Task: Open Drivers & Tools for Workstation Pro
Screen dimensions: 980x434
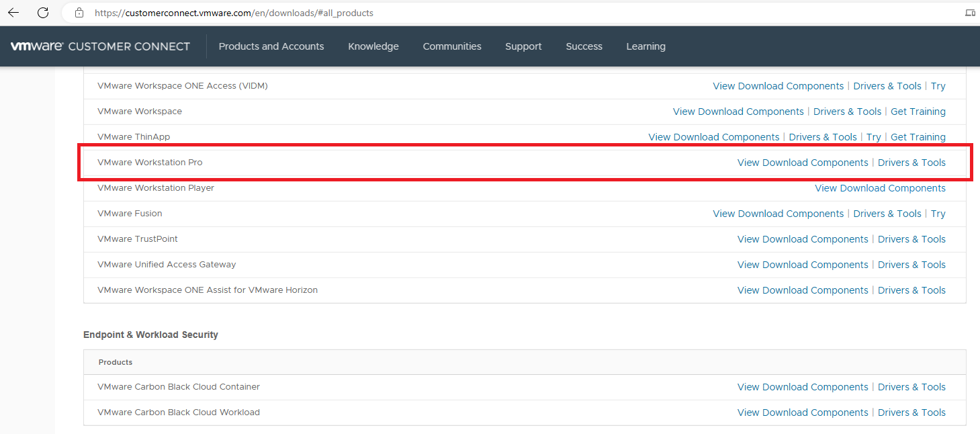Action: pos(911,163)
